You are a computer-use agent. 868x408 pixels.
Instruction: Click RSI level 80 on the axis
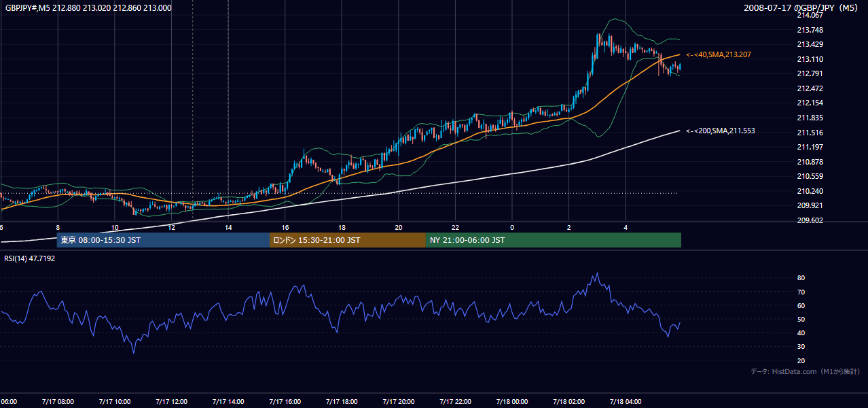tap(801, 278)
